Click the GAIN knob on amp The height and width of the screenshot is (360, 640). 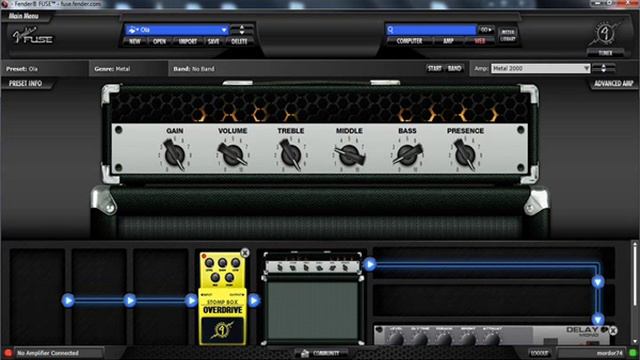tap(175, 155)
